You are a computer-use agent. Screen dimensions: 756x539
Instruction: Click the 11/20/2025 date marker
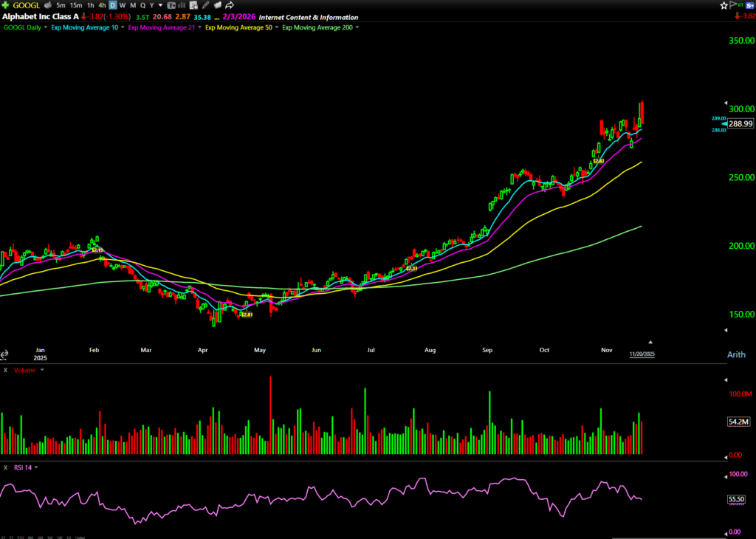[642, 354]
